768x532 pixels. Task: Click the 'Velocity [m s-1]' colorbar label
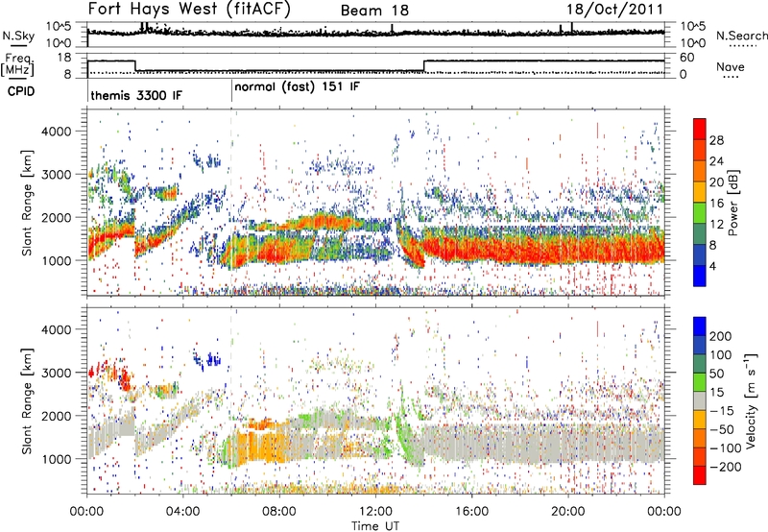point(750,400)
